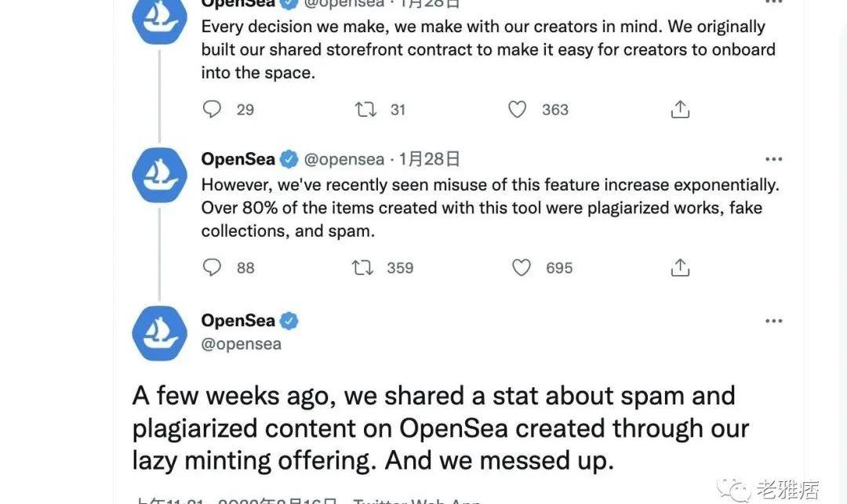The width and height of the screenshot is (847, 504).
Task: Open the 1月28日 timestamp of misuse tweet
Action: [429, 158]
